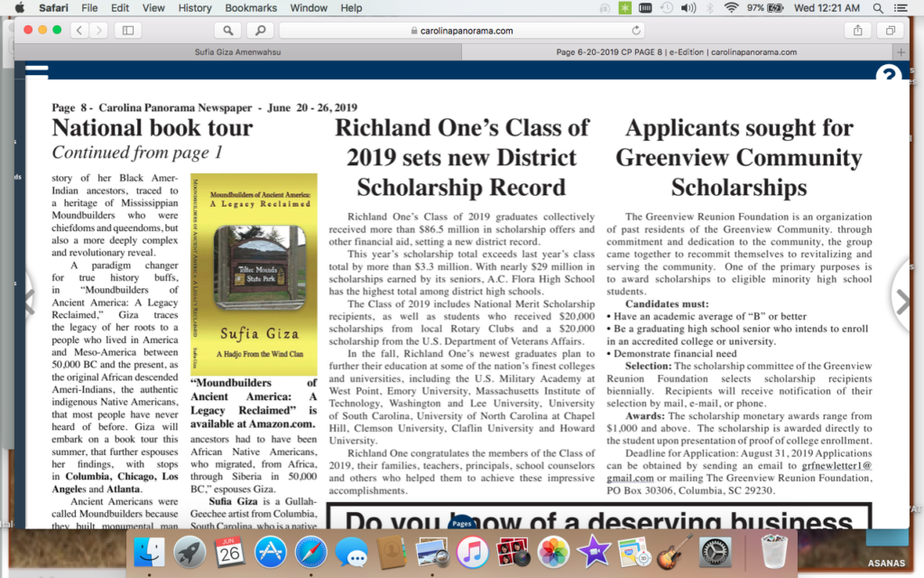The width and height of the screenshot is (924, 578).
Task: Show the Safari sidebar
Action: (x=128, y=30)
